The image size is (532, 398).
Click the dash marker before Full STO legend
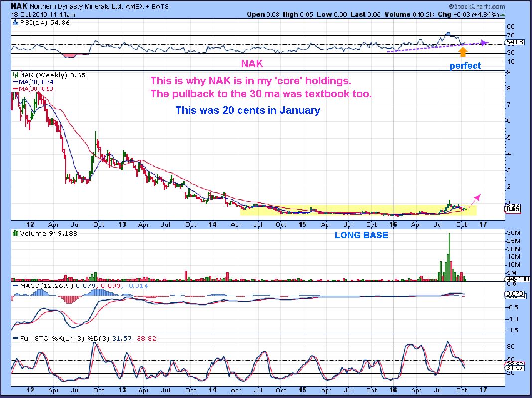[x=15, y=338]
